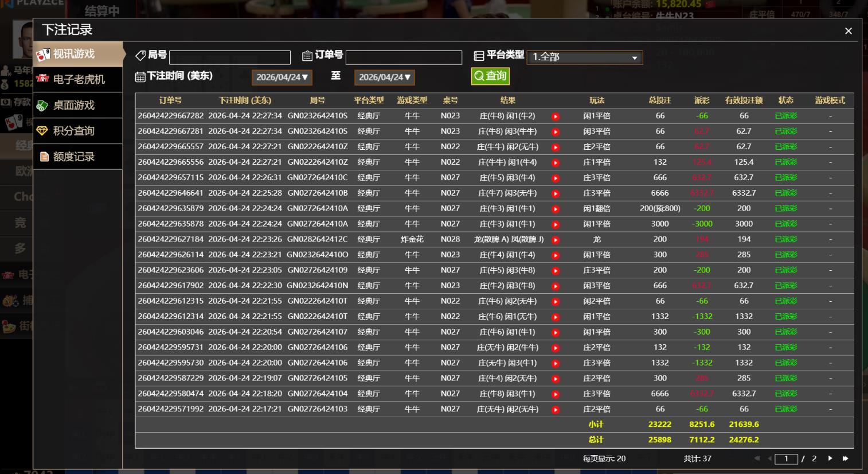The height and width of the screenshot is (474, 868).
Task: Open the end date picker after 至
Action: (x=385, y=77)
